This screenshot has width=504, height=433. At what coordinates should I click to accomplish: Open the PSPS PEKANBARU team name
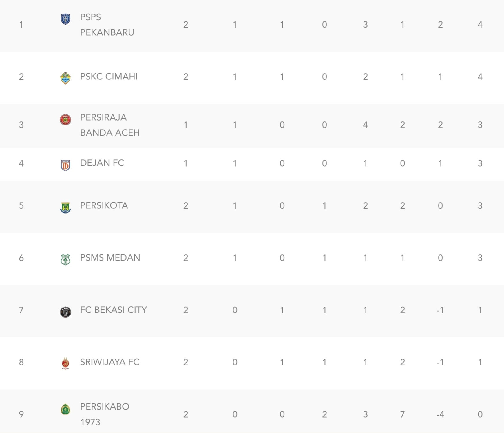107,25
